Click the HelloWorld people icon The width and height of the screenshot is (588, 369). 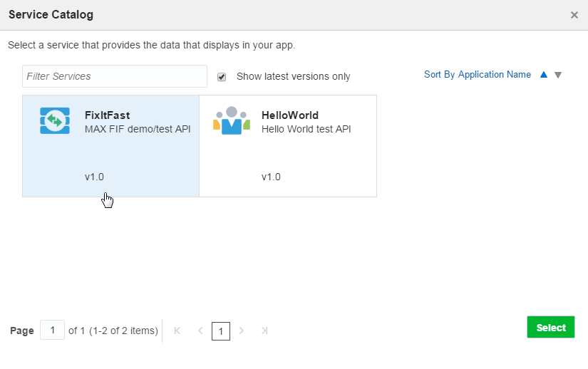coord(232,120)
